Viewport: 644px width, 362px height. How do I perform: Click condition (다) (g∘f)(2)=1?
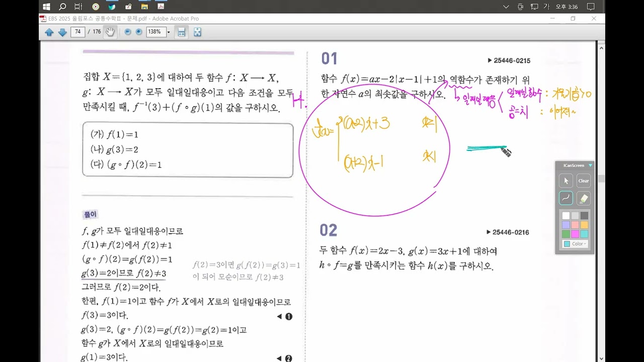pyautogui.click(x=126, y=165)
